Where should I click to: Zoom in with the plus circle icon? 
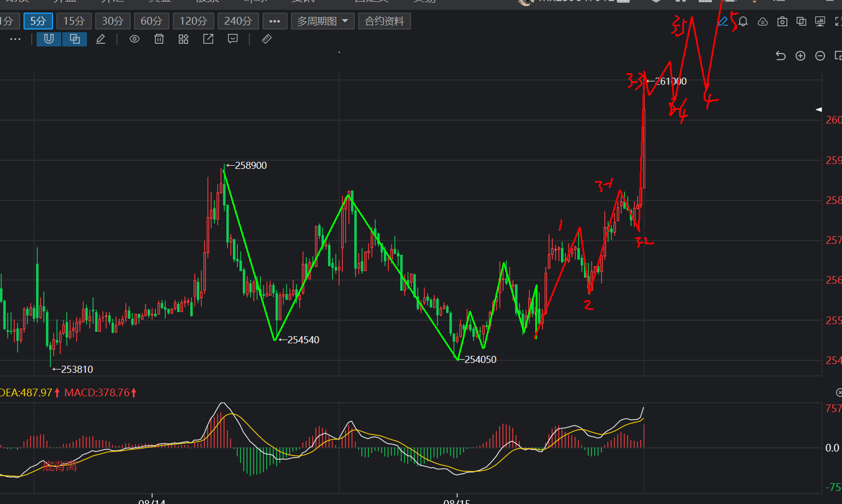[800, 56]
